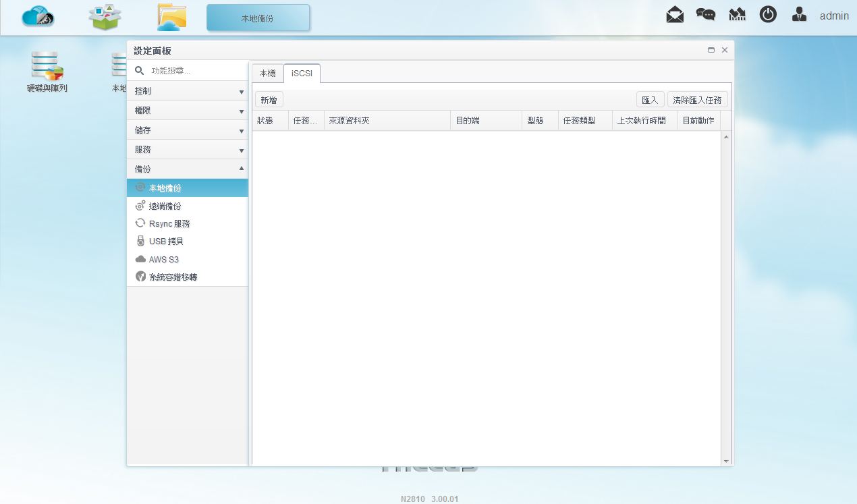
Task: Click the task list scrollbar down arrow
Action: [726, 461]
